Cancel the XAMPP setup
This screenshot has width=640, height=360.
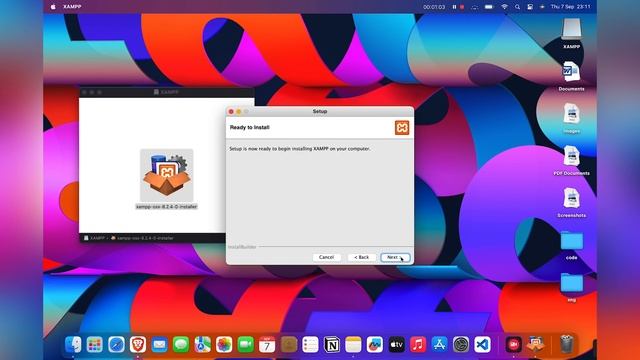point(327,257)
